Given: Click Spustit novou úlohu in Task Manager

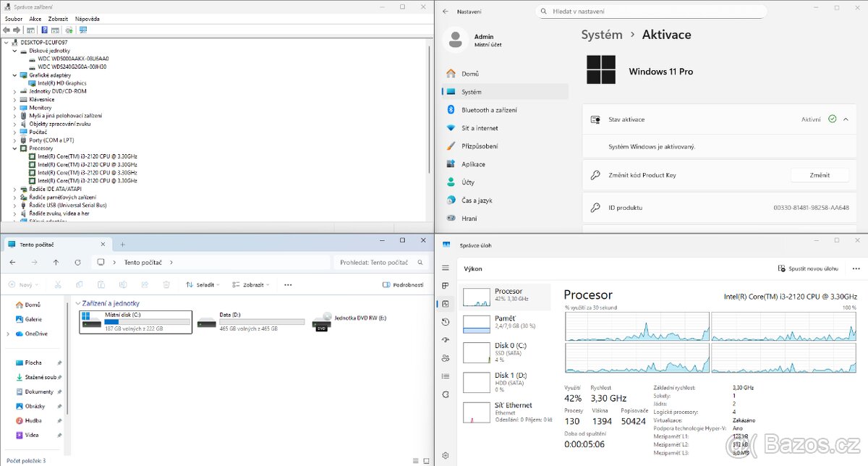Looking at the screenshot, I should pyautogui.click(x=810, y=268).
